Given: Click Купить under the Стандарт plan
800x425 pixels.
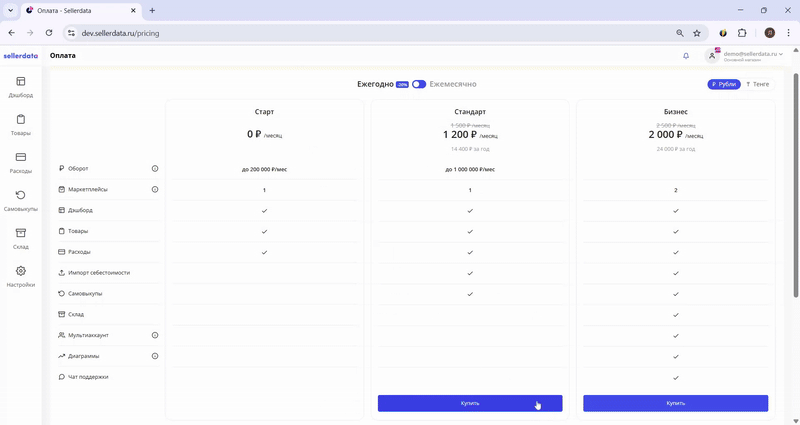Looking at the screenshot, I should (x=470, y=403).
